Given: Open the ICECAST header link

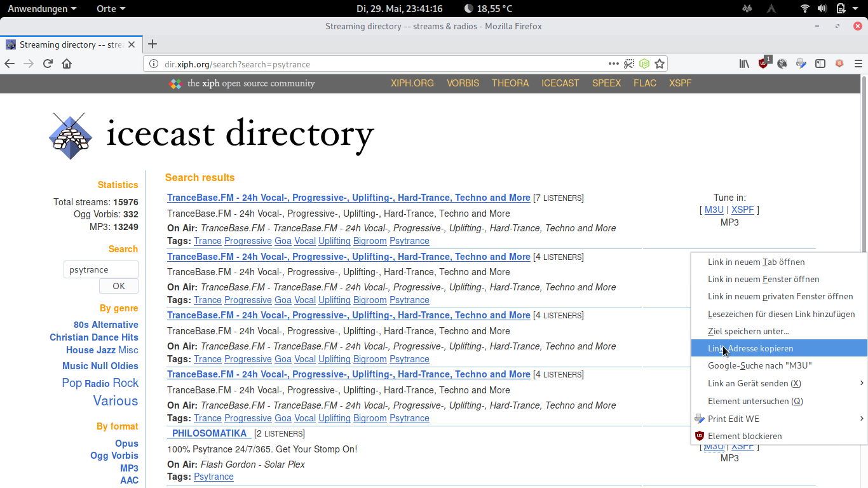Looking at the screenshot, I should [x=560, y=83].
